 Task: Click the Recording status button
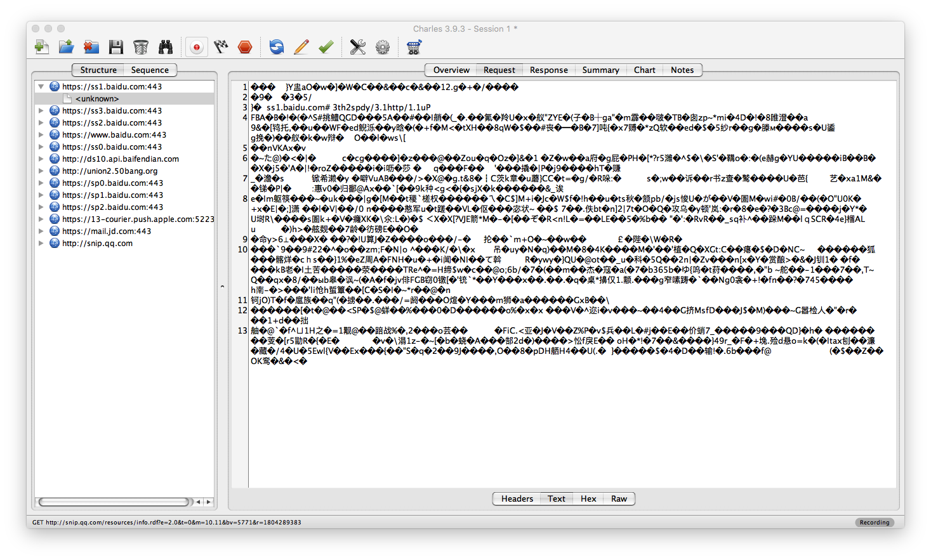pyautogui.click(x=874, y=522)
